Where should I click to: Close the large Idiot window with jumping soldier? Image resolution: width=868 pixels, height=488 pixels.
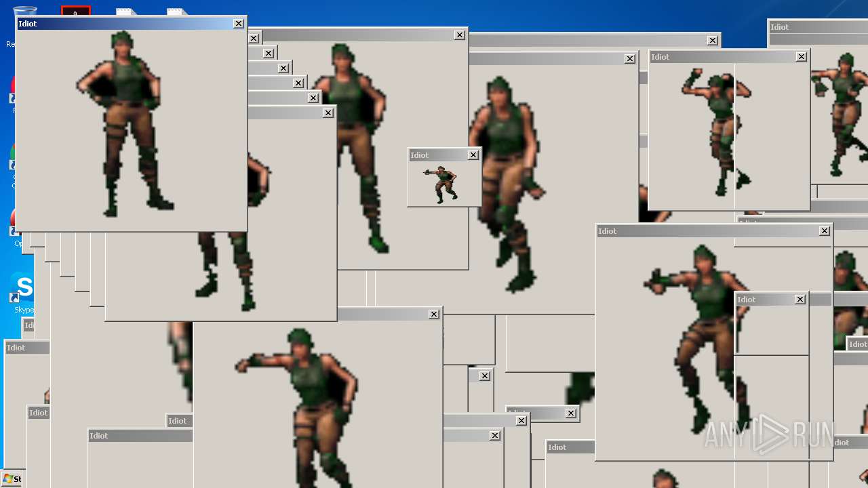[825, 231]
